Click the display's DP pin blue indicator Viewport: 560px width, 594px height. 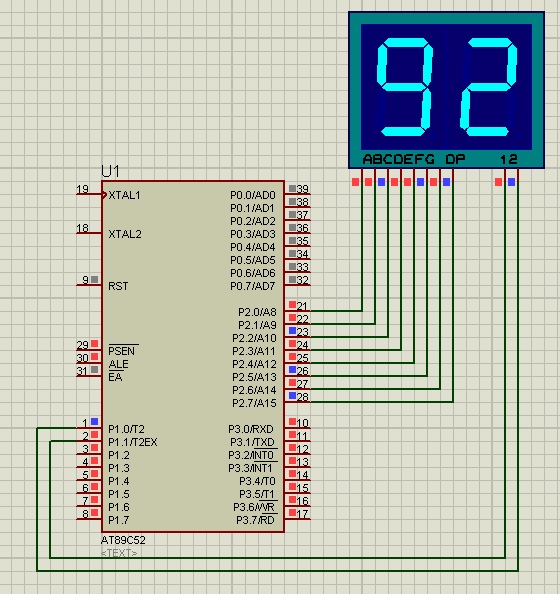tap(446, 182)
